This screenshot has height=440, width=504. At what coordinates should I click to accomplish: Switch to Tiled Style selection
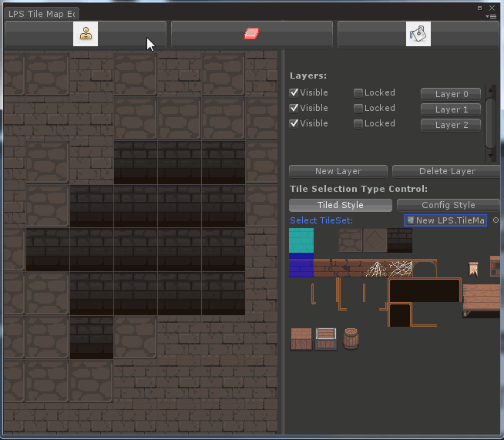coord(341,205)
